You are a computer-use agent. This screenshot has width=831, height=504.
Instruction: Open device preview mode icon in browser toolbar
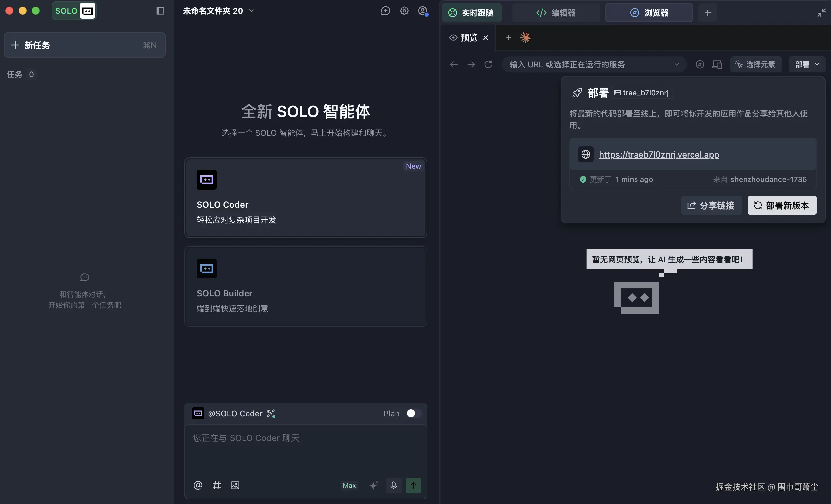point(717,64)
